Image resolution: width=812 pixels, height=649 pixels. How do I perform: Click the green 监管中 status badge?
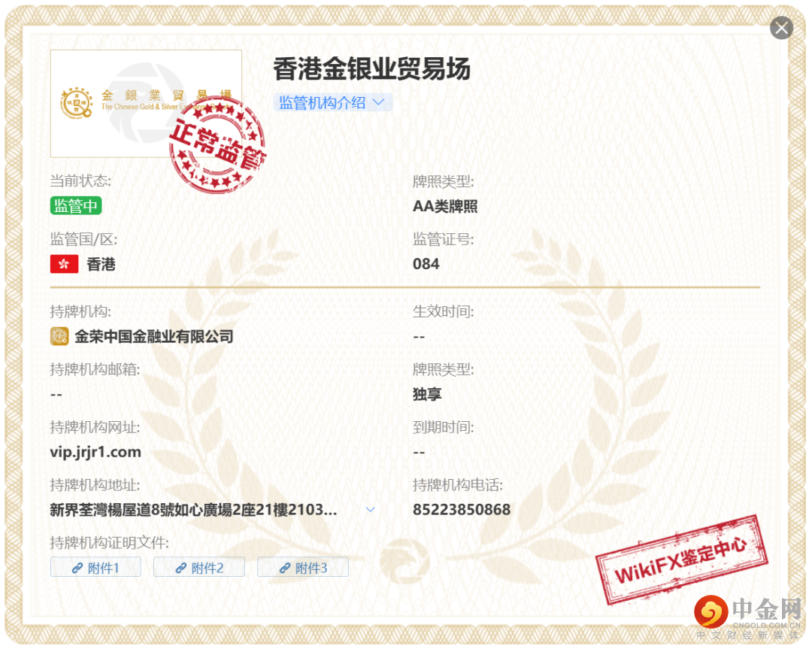76,206
